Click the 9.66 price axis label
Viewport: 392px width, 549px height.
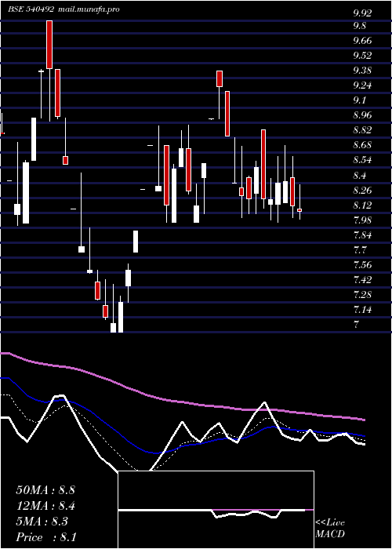coord(362,41)
